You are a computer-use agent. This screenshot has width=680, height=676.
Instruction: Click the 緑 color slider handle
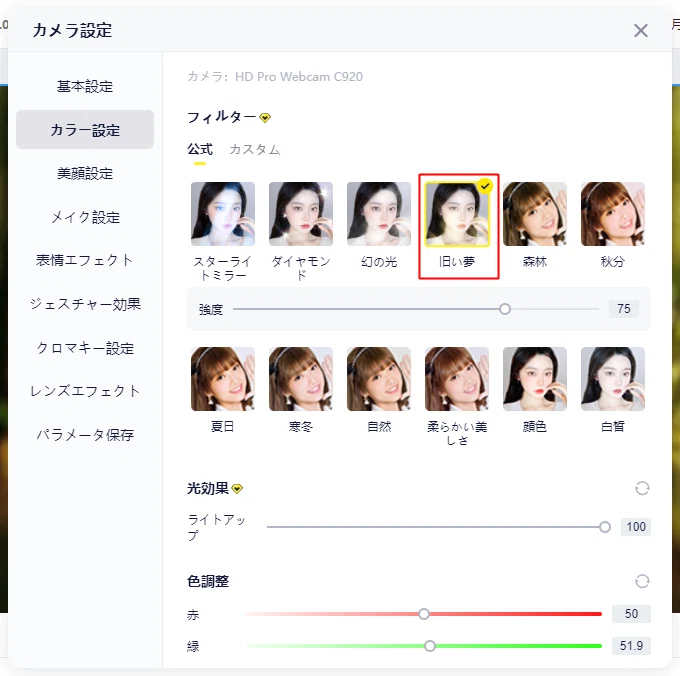pyautogui.click(x=429, y=646)
